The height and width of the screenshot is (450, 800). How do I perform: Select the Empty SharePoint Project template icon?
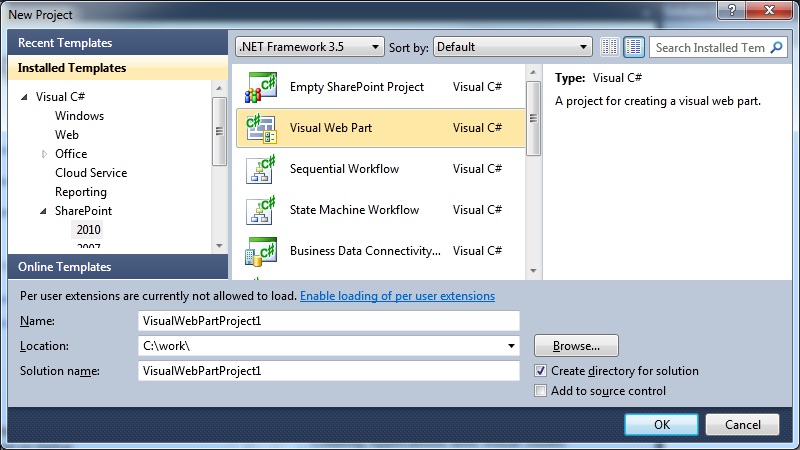pyautogui.click(x=261, y=87)
